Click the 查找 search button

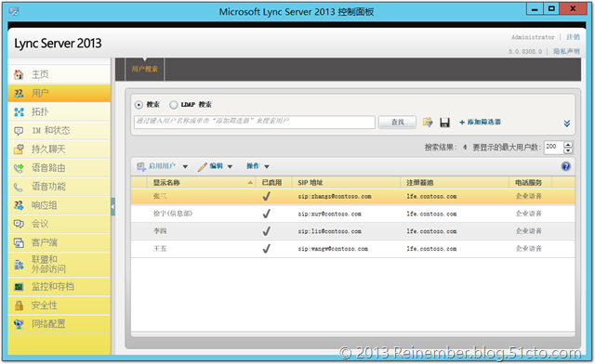coord(397,122)
